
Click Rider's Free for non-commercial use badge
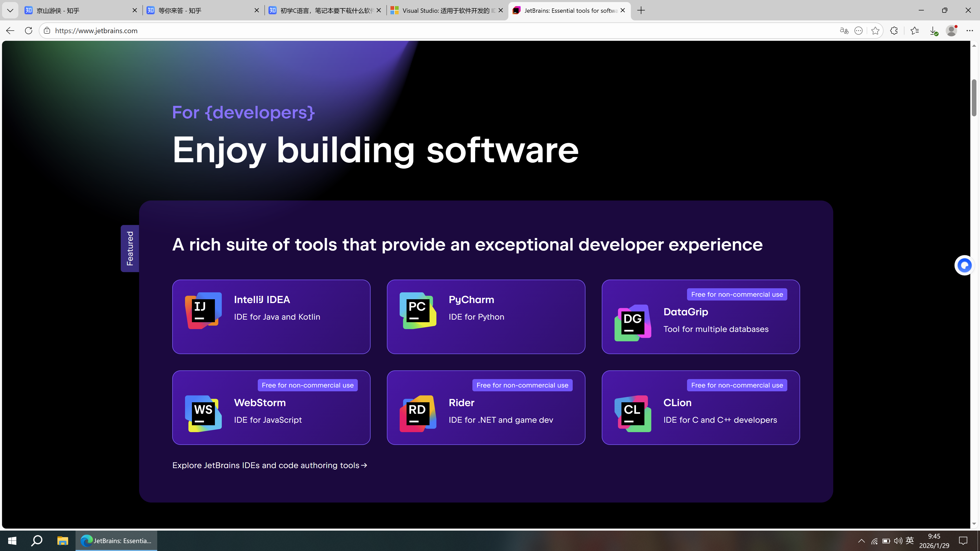click(x=522, y=385)
